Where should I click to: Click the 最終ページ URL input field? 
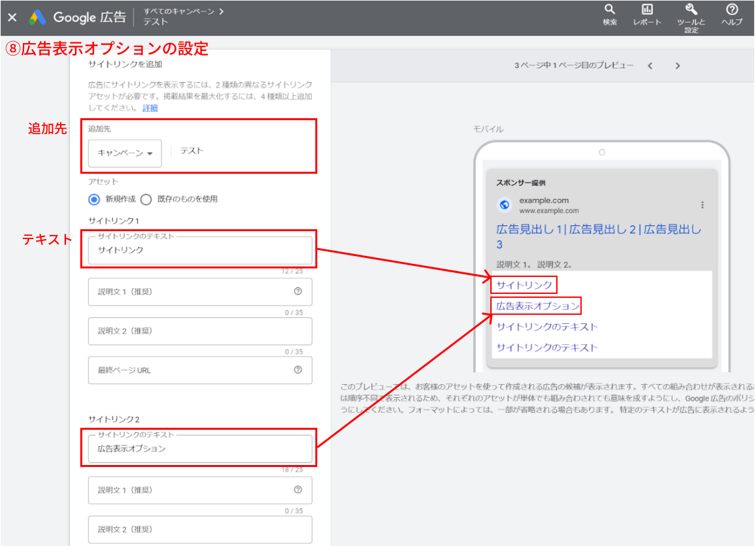click(x=200, y=370)
